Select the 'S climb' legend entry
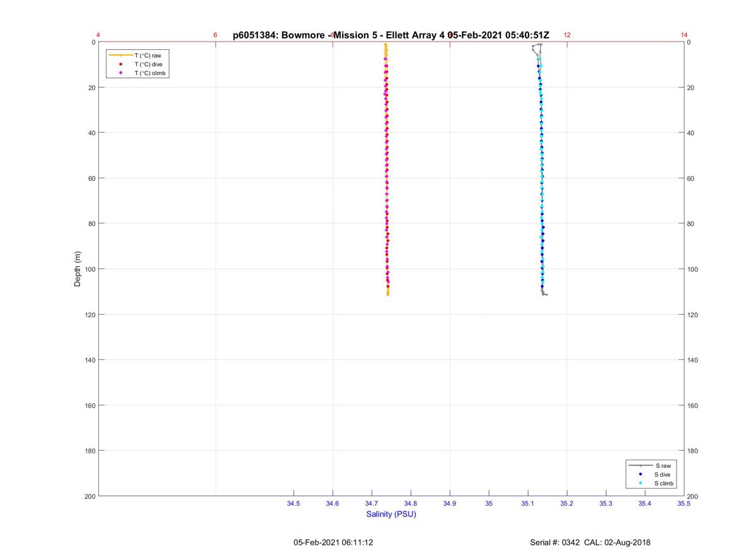Viewport: 756px width, 558px height. (665, 483)
